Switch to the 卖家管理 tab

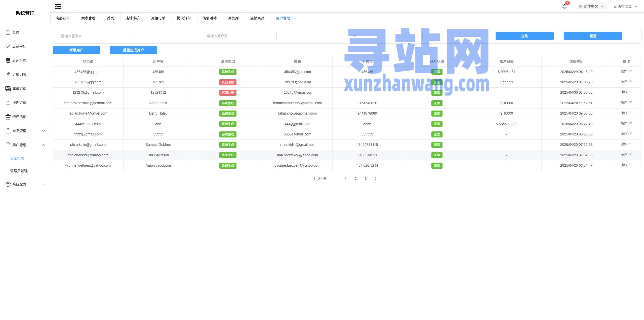click(x=88, y=18)
